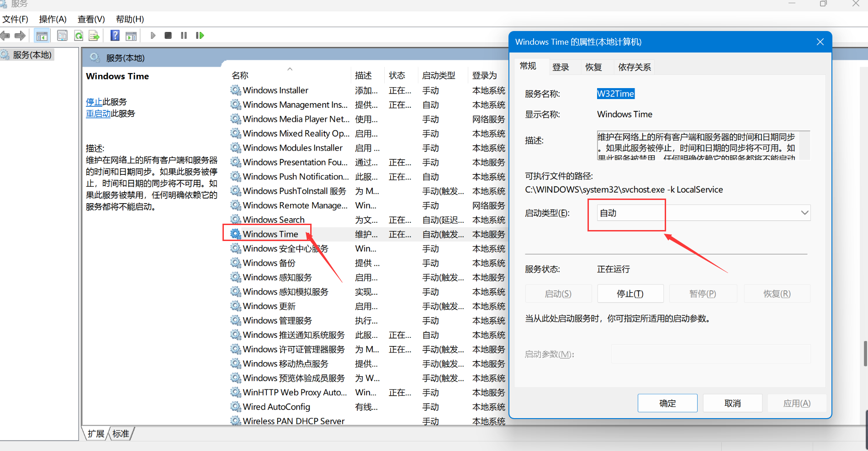The image size is (868, 451).
Task: Select the Windows Search gear icon
Action: click(x=236, y=220)
